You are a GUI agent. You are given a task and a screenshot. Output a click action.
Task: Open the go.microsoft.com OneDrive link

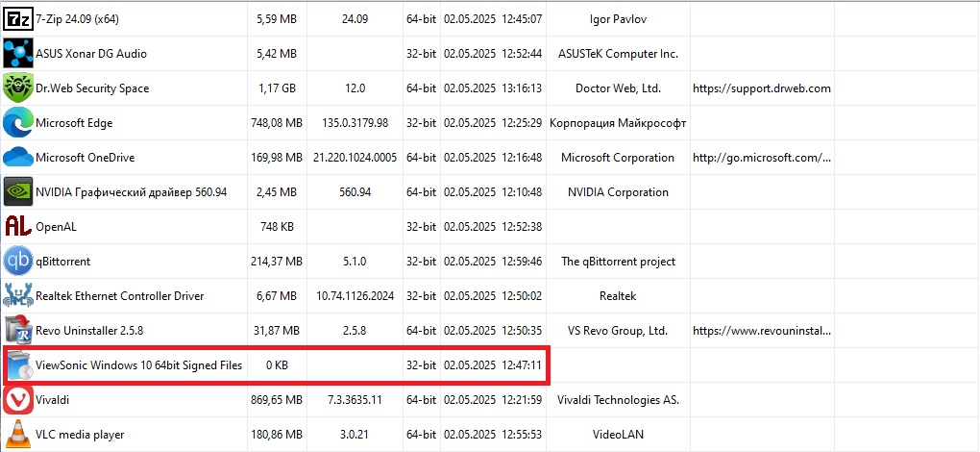pos(762,158)
